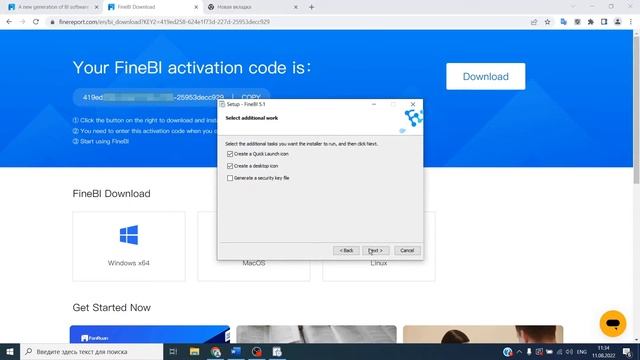This screenshot has height=360, width=640.
Task: Close the Новая вкладка tab
Action: pos(296,7)
